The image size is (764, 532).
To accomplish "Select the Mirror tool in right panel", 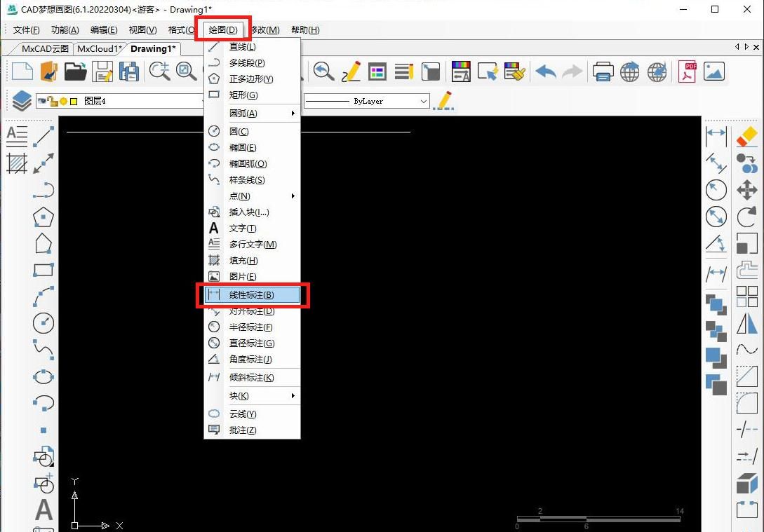I will [x=748, y=322].
